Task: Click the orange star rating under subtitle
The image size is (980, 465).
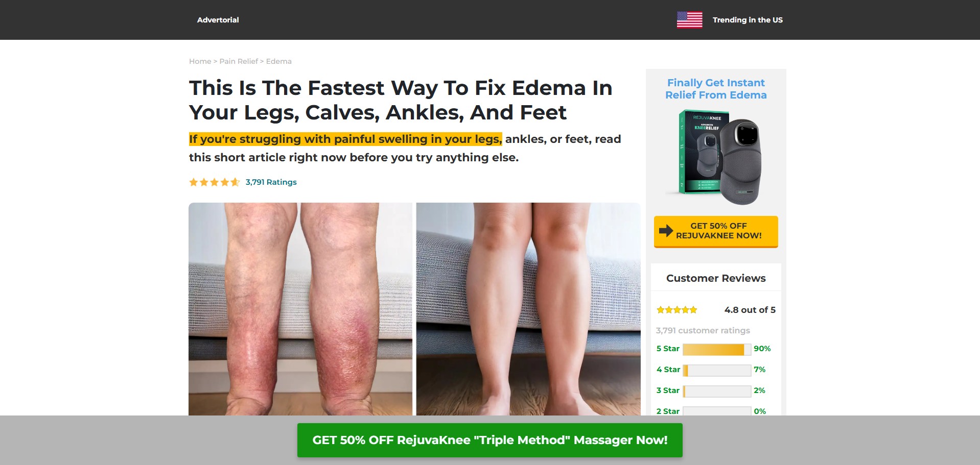Action: click(214, 182)
